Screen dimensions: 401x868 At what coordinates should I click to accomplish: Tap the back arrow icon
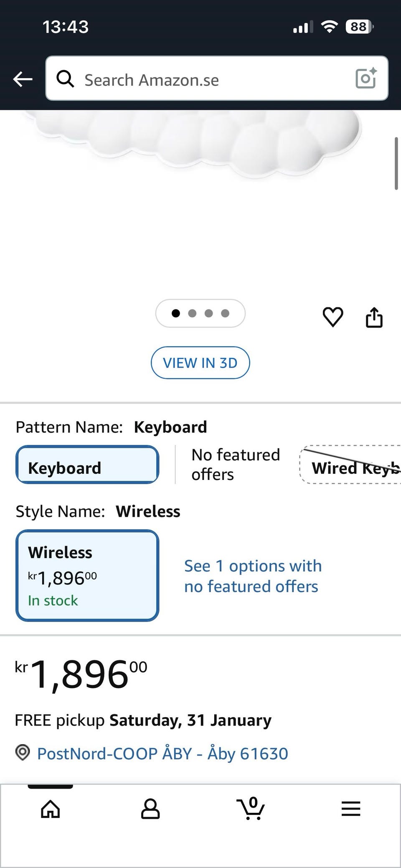click(23, 79)
